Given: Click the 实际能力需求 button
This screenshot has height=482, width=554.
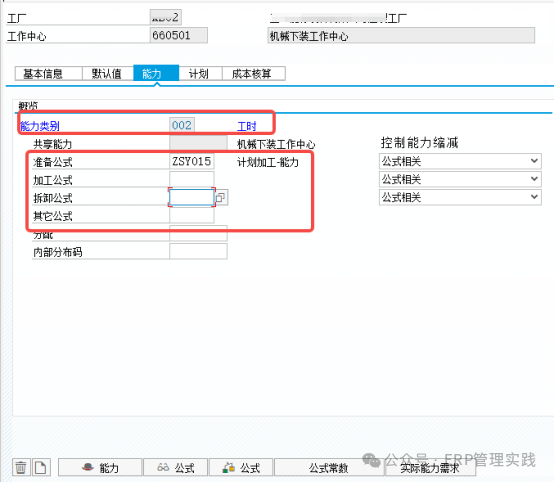Looking at the screenshot, I should coord(430,468).
